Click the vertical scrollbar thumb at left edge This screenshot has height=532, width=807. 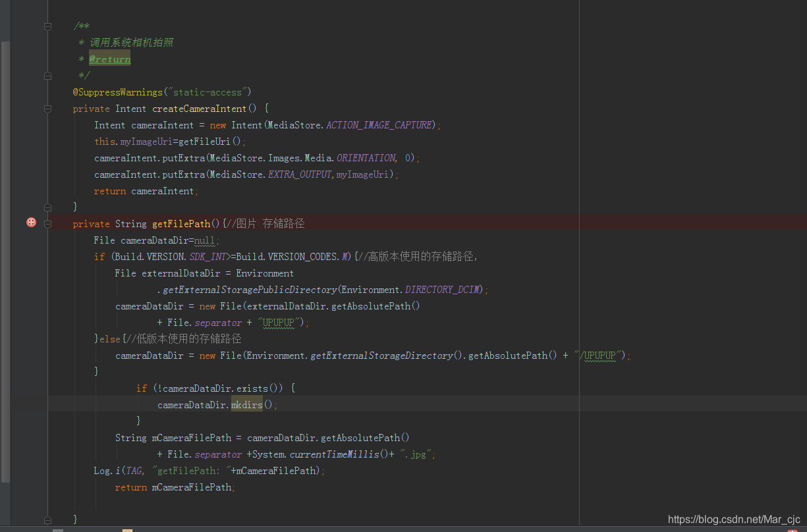point(5,261)
